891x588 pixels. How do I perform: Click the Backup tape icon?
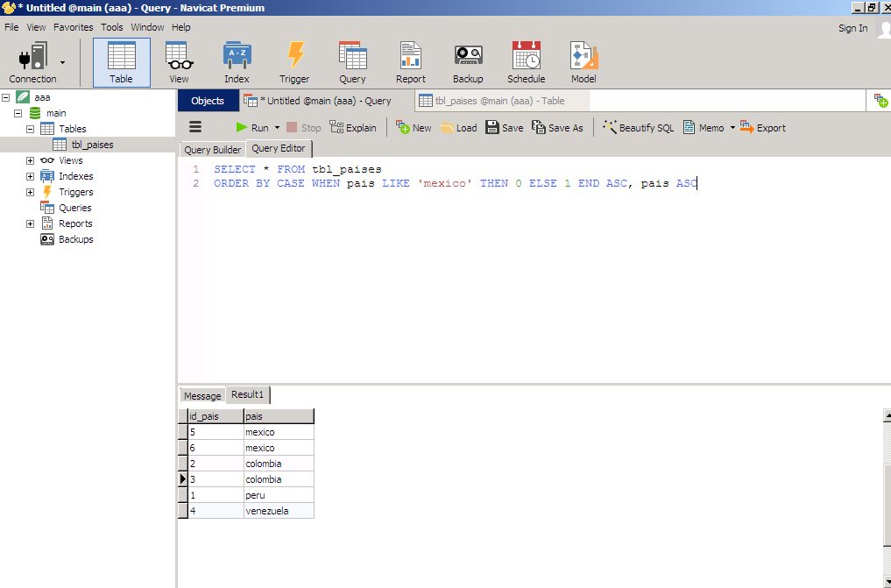point(468,63)
